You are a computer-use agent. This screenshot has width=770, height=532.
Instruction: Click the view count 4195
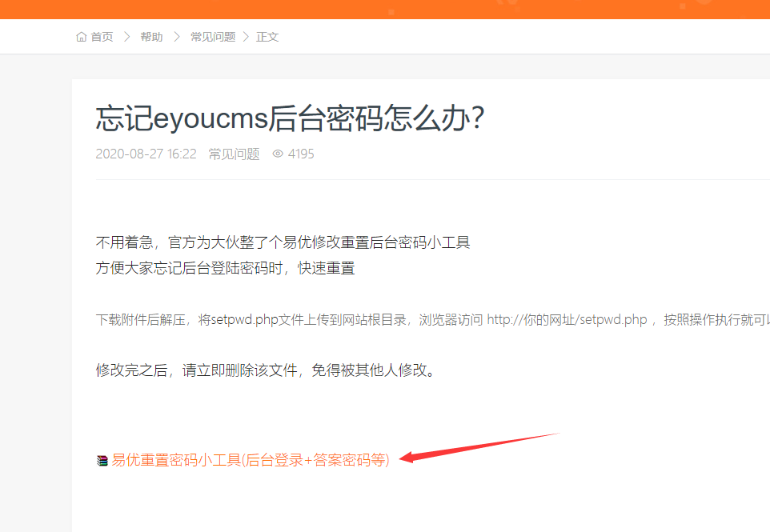click(x=301, y=154)
